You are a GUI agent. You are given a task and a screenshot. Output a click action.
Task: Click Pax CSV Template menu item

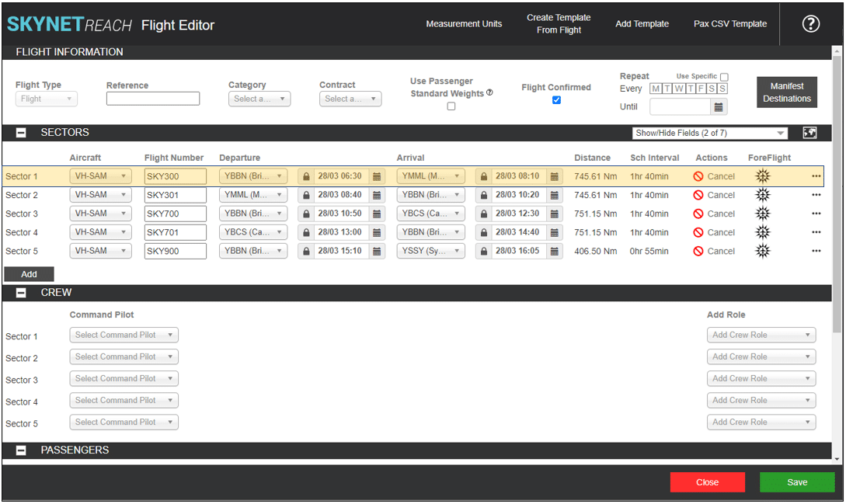tap(729, 24)
